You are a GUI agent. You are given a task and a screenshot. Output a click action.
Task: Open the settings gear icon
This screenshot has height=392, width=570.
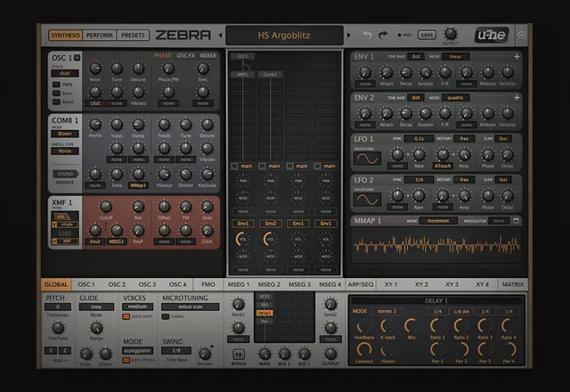point(521,35)
